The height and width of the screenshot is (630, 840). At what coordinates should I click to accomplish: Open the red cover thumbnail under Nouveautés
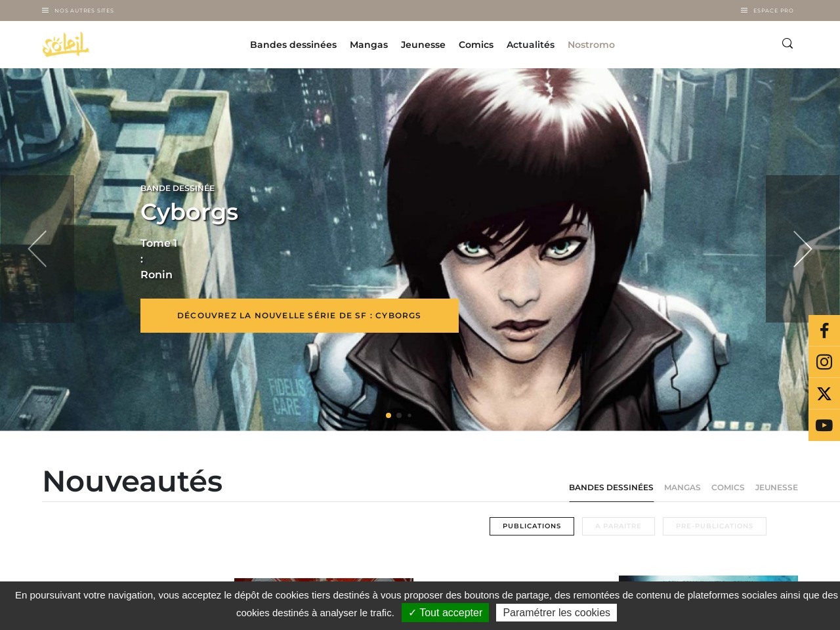(x=324, y=580)
